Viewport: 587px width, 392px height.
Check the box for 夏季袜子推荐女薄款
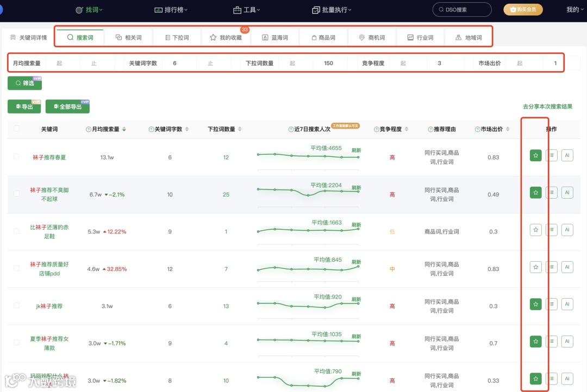click(x=16, y=342)
